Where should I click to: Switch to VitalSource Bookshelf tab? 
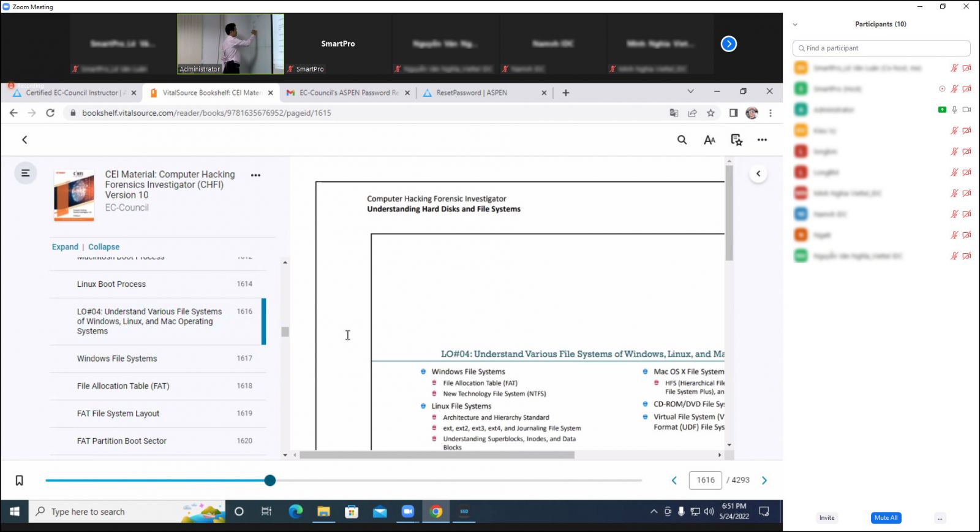pos(211,93)
